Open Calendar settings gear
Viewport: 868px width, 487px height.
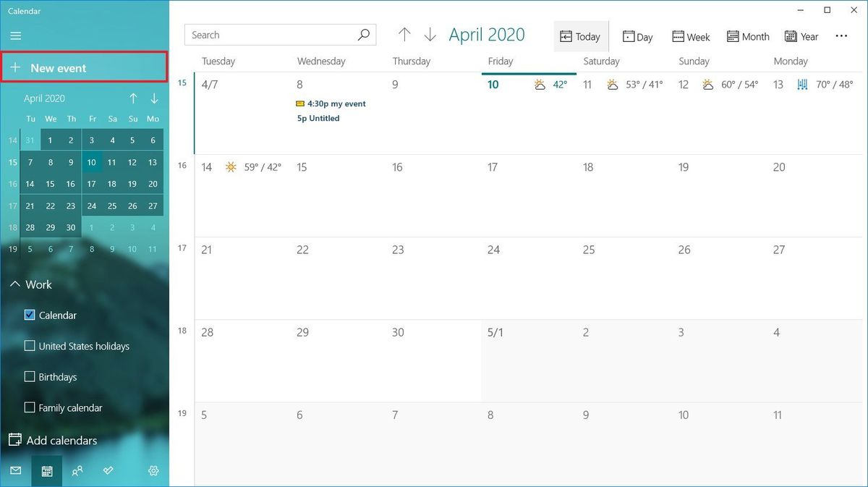[x=153, y=470]
